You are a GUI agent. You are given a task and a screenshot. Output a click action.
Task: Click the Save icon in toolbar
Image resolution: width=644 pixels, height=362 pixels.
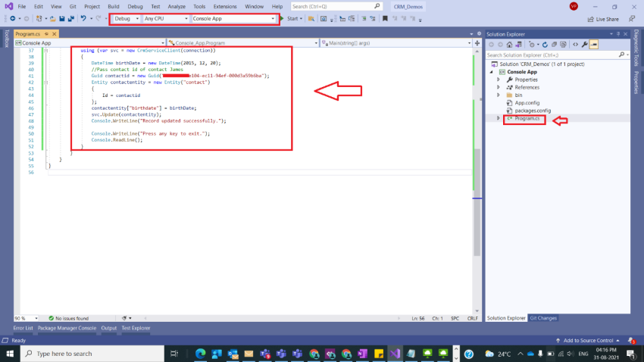click(62, 18)
